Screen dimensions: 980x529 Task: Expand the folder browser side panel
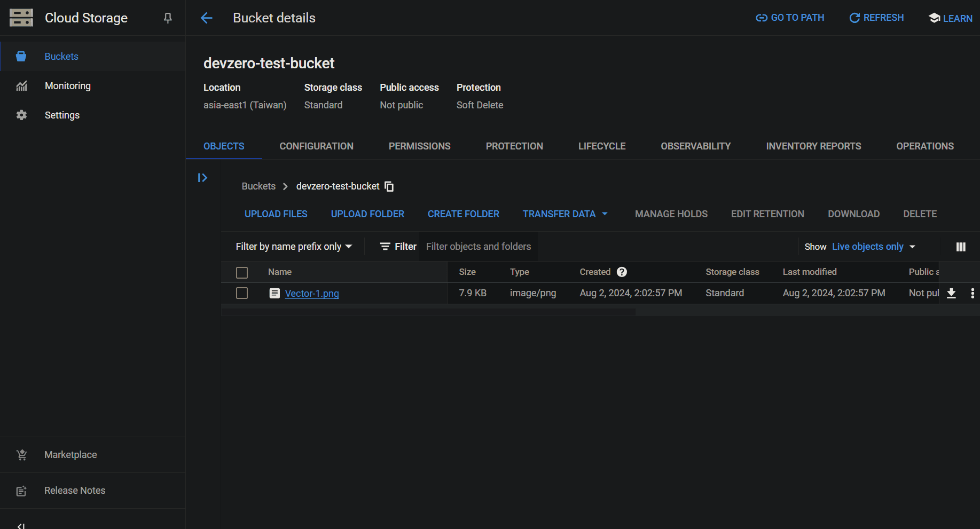click(202, 178)
